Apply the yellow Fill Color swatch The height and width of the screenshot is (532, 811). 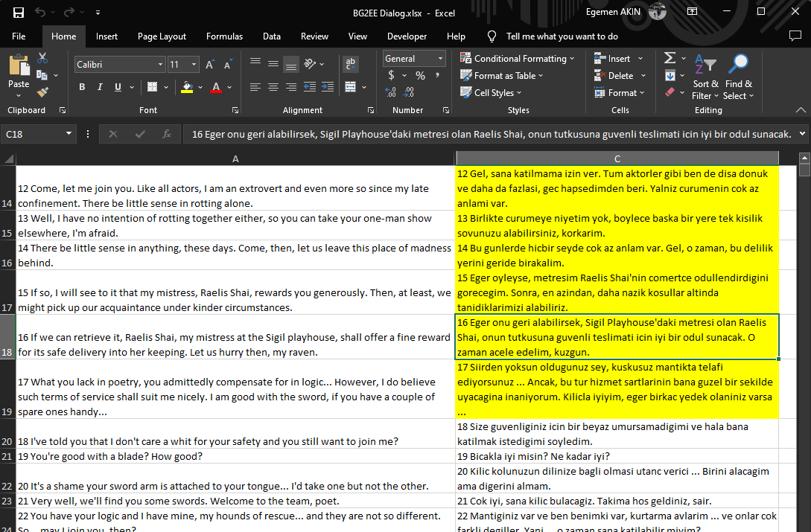[187, 87]
